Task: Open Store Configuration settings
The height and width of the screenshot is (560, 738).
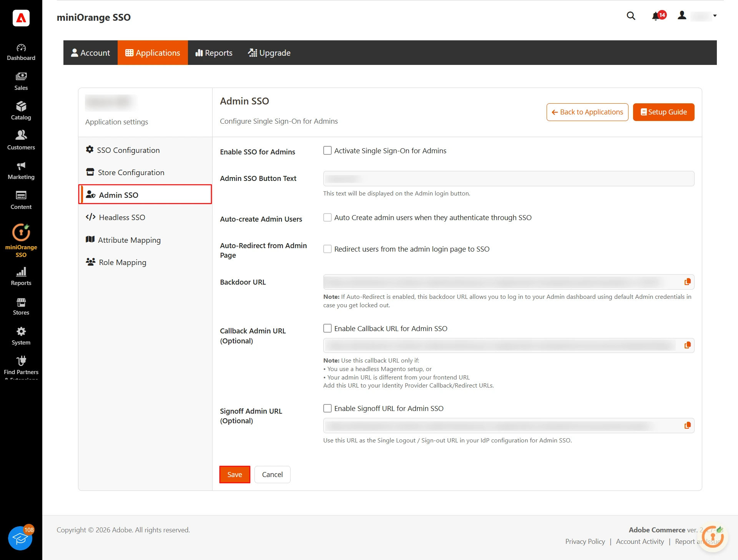Action: point(145,172)
